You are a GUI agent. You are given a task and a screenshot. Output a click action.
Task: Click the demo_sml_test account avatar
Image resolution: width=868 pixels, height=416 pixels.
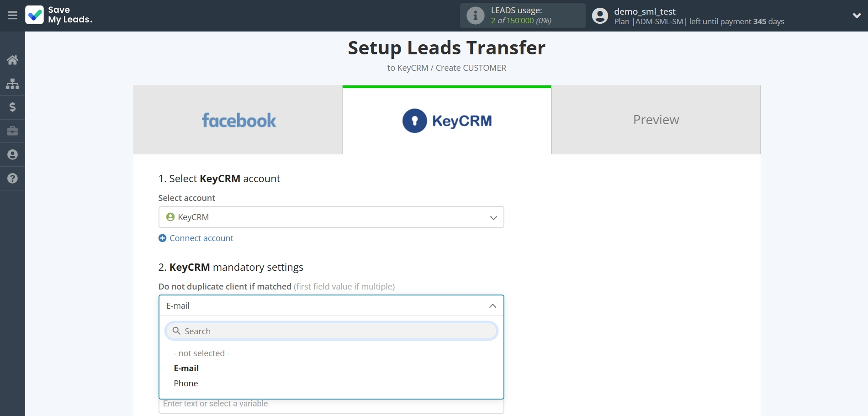coord(599,15)
